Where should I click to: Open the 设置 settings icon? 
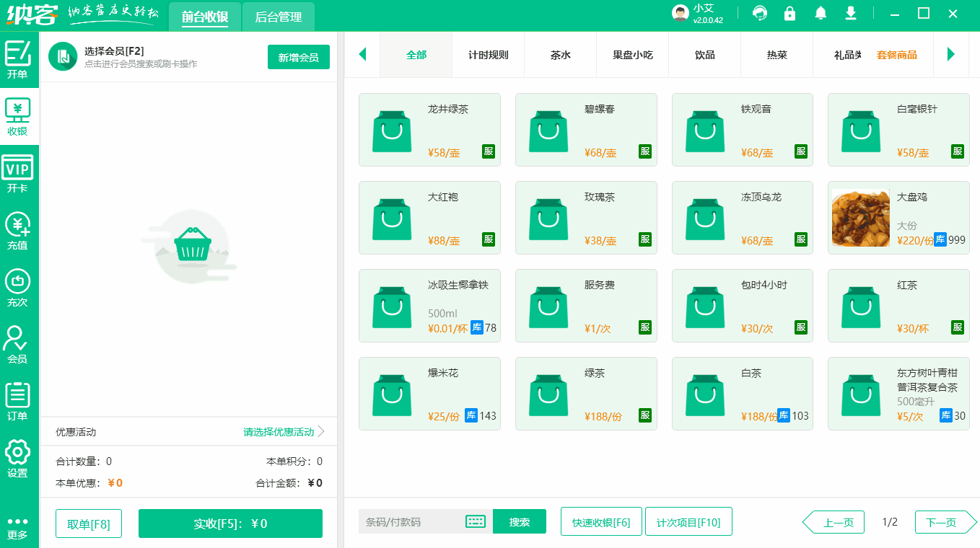[18, 456]
